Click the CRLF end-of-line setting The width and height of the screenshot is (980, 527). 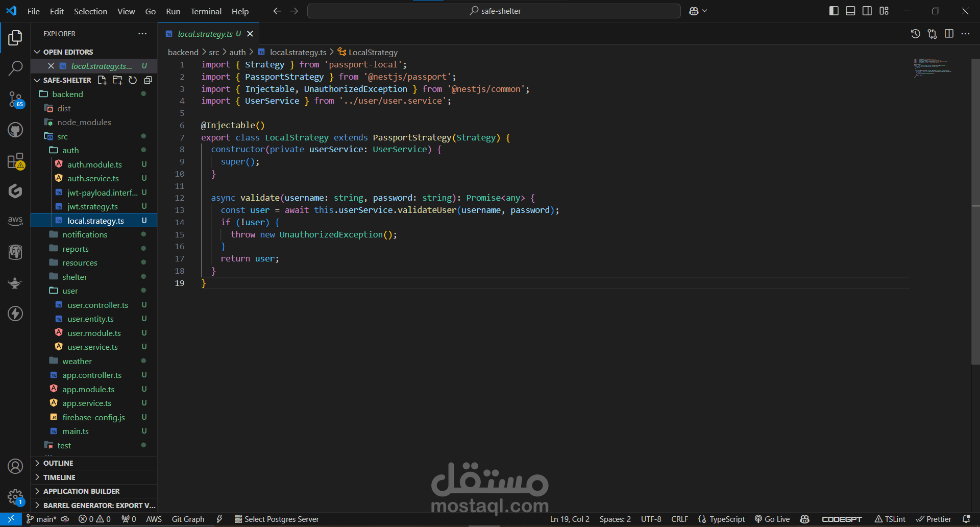(x=679, y=519)
